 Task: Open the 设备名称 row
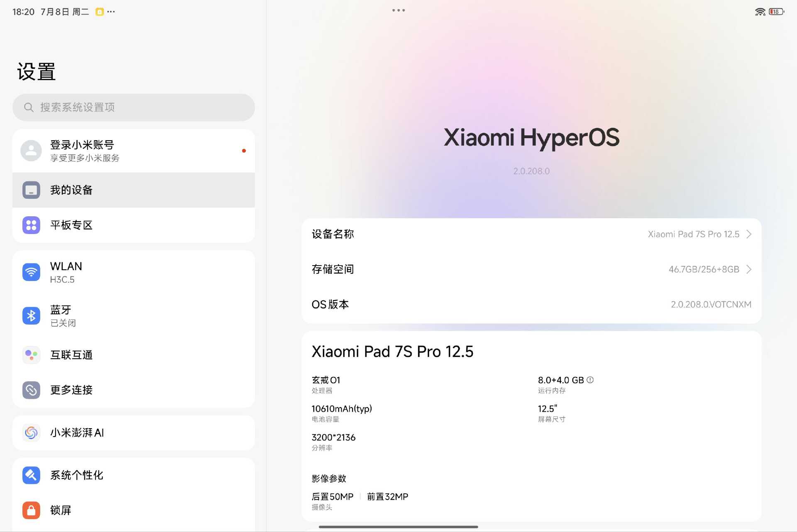tap(531, 234)
